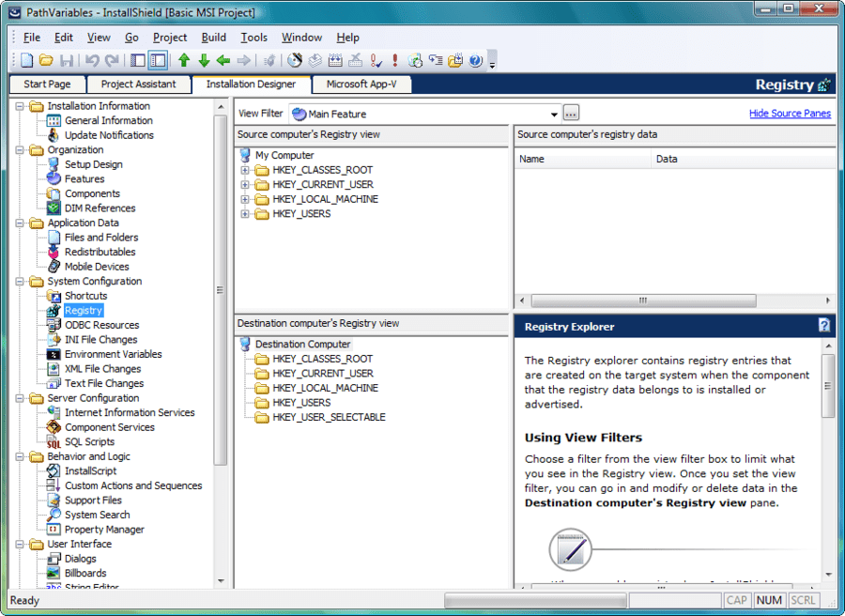
Task: Select HKEY_CLASSES_ROOT folder in destination view
Action: 262,359
